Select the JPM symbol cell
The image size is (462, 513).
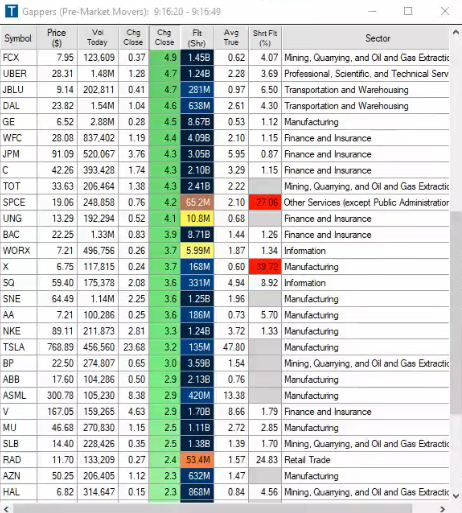(x=18, y=154)
